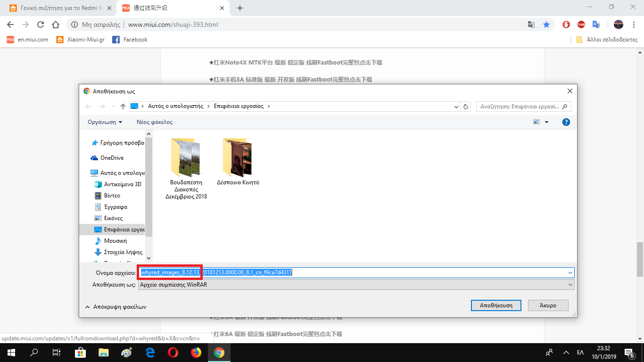Open the Chrome profile avatar
The height and width of the screenshot is (362, 644).
click(x=619, y=25)
